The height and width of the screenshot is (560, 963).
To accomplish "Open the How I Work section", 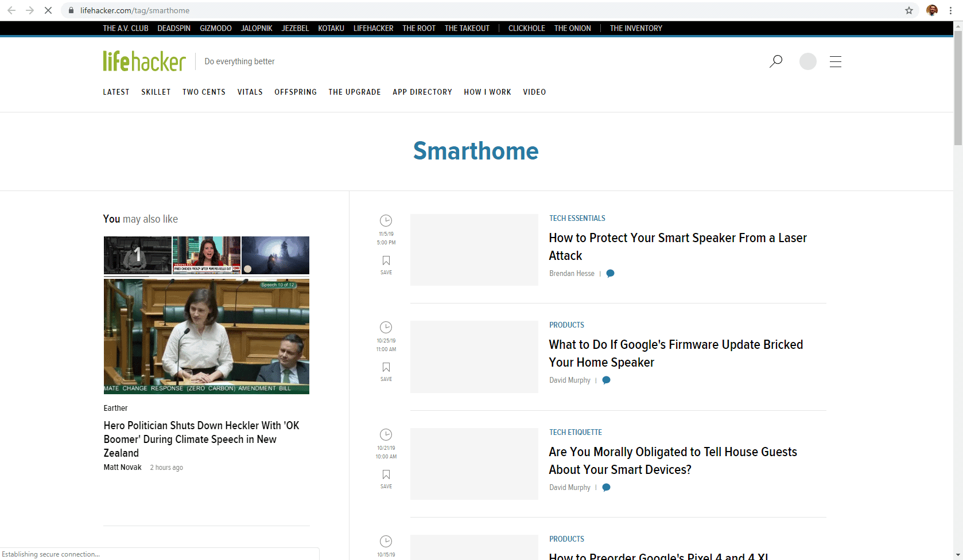I will coord(487,92).
